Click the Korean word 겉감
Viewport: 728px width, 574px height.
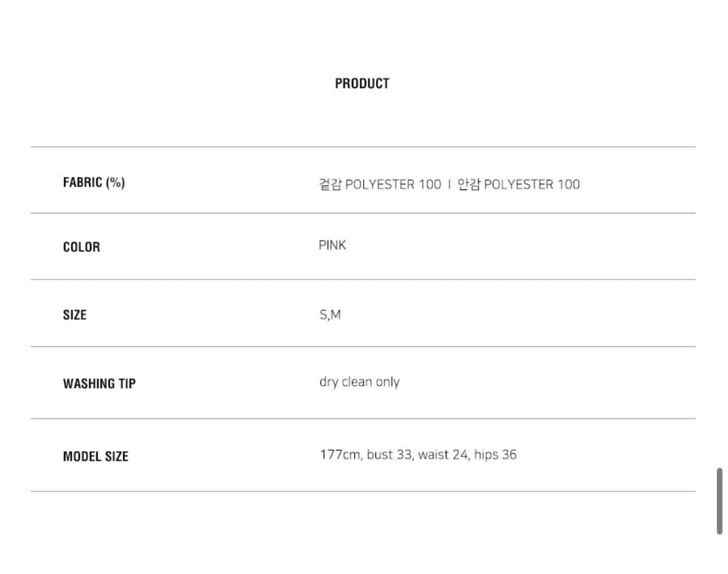coord(330,184)
